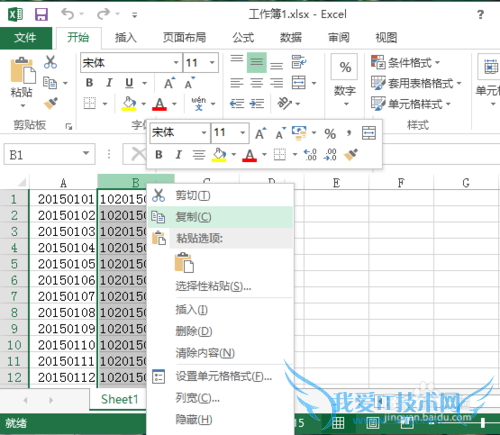
Task: Open mini toolbar font size dropdown
Action: click(243, 133)
